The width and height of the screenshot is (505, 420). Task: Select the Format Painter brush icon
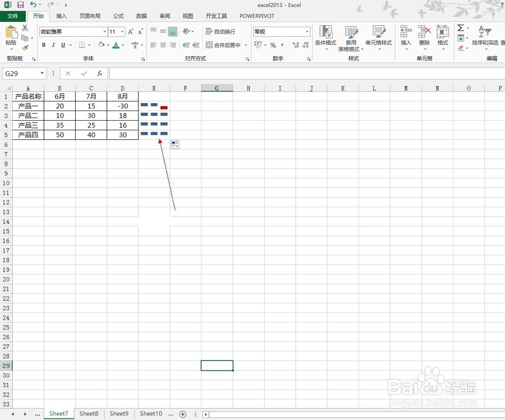25,48
